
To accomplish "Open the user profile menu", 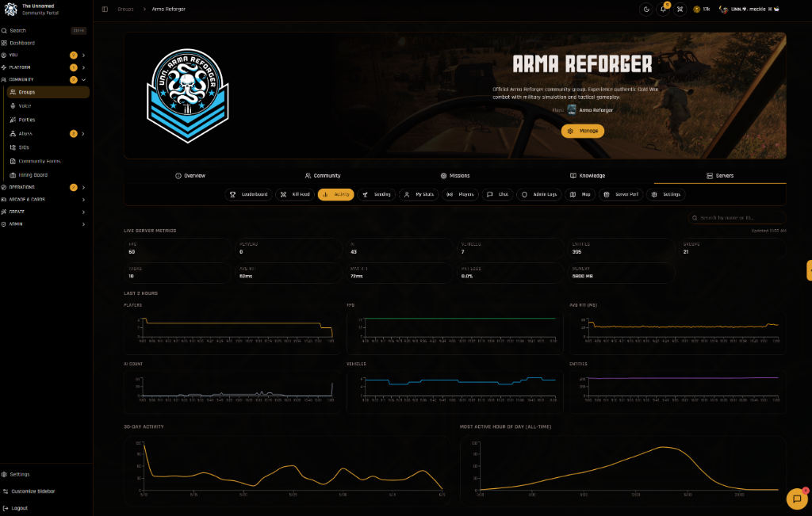I will click(749, 10).
